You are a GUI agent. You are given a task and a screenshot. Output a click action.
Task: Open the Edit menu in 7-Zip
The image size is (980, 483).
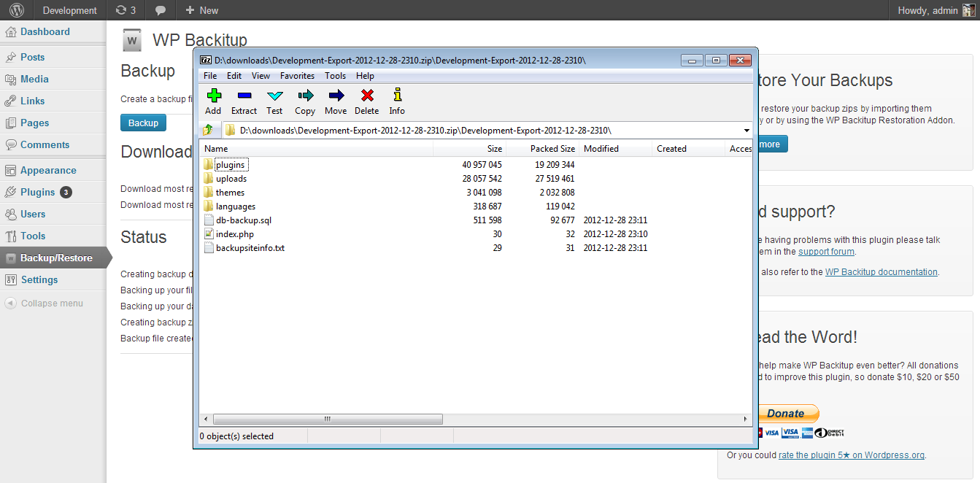(x=234, y=76)
